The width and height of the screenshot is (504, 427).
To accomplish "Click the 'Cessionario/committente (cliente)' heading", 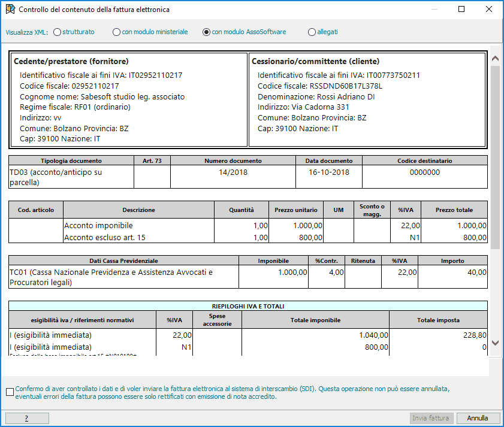I will [x=315, y=61].
